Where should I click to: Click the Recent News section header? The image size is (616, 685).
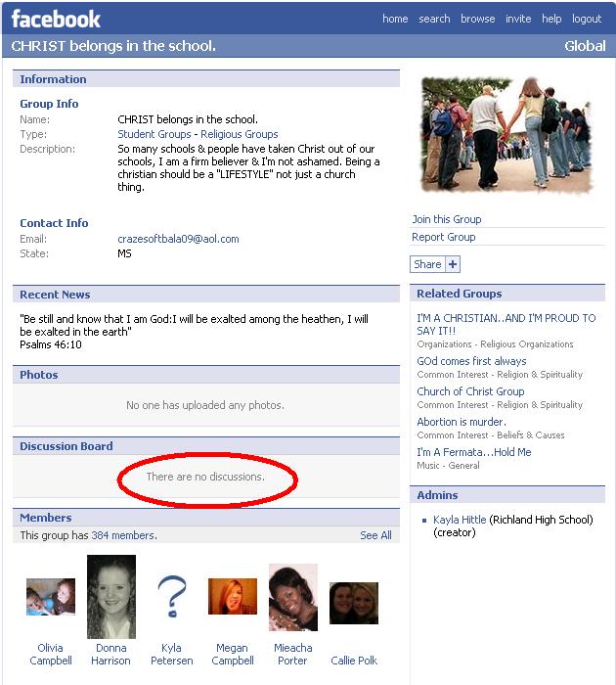click(206, 295)
